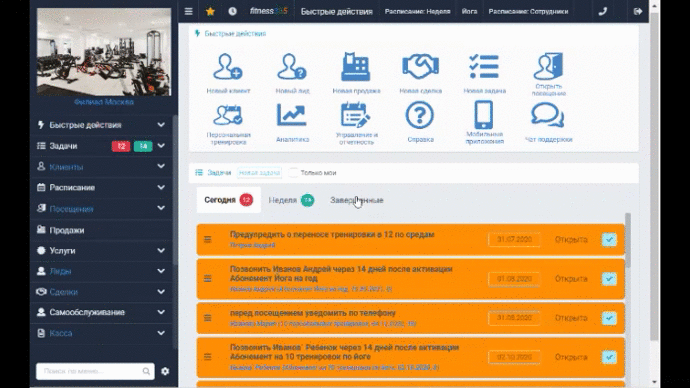Open Аналитика chart icon
This screenshot has height=388, width=690.
pyautogui.click(x=292, y=115)
